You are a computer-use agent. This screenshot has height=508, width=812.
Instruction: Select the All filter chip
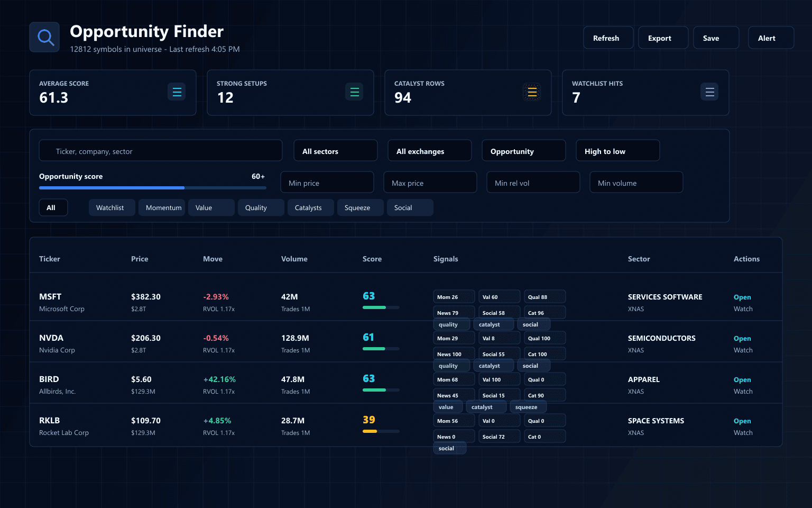coord(53,207)
